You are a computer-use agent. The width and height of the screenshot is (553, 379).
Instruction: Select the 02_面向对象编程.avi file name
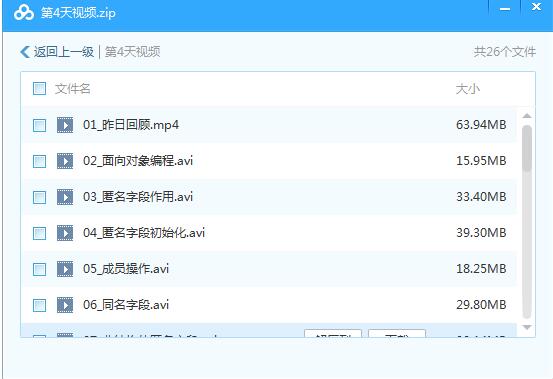pyautogui.click(x=138, y=161)
